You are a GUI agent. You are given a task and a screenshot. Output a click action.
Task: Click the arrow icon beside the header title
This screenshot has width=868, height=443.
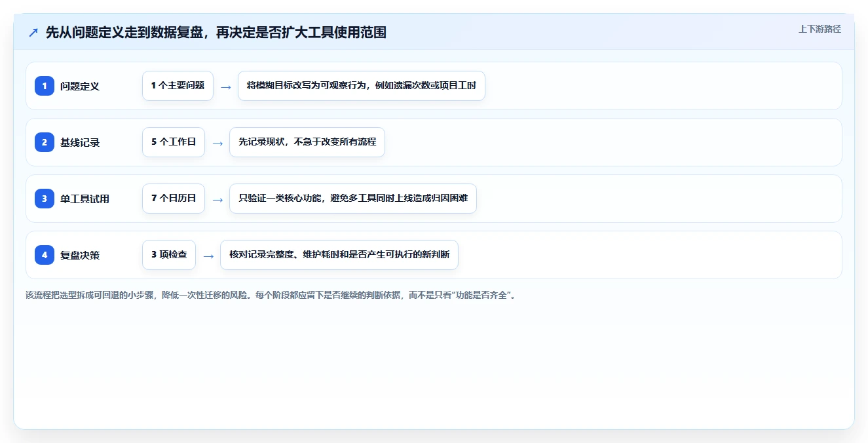pos(33,32)
